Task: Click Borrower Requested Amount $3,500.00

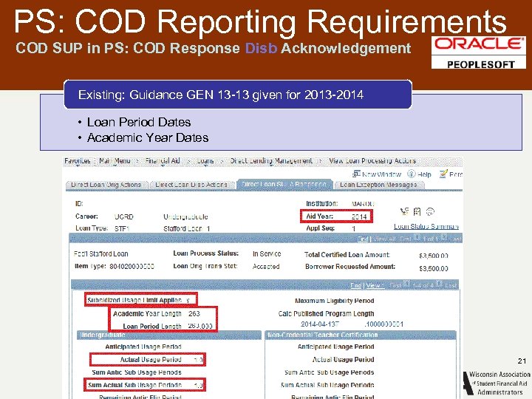Action: pos(434,269)
